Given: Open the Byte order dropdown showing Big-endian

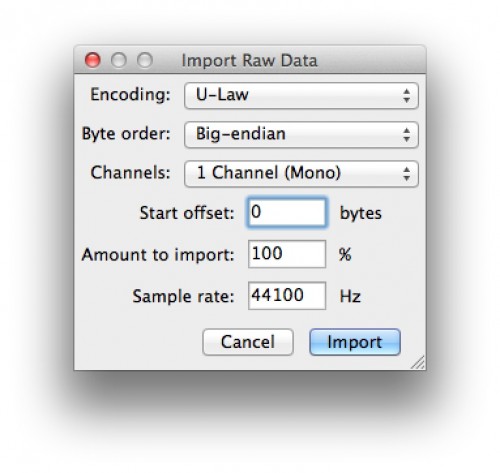Looking at the screenshot, I should [301, 135].
